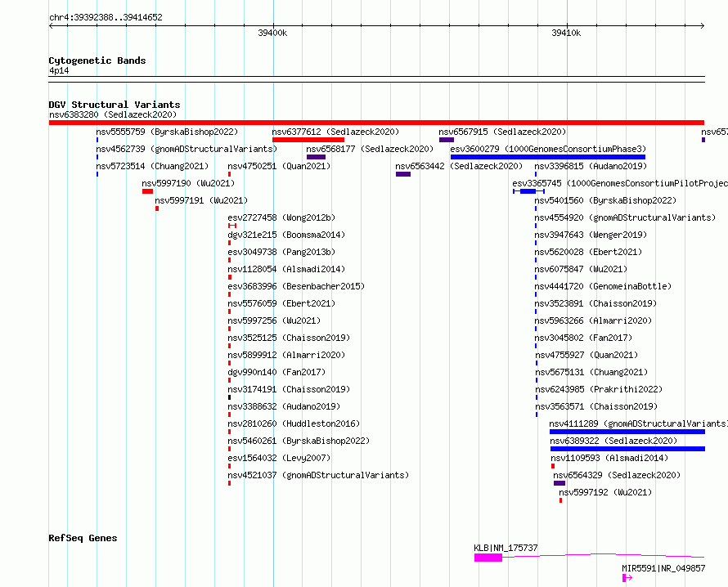Click nsv4441720 (GenomeinaBottle) label

coord(603,286)
